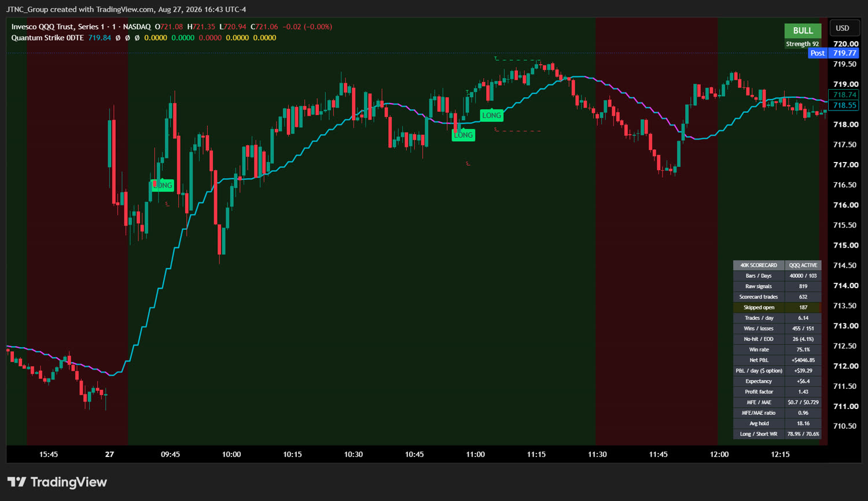Click the 'Raw signals' value 819
This screenshot has height=501, width=868.
pos(803,286)
